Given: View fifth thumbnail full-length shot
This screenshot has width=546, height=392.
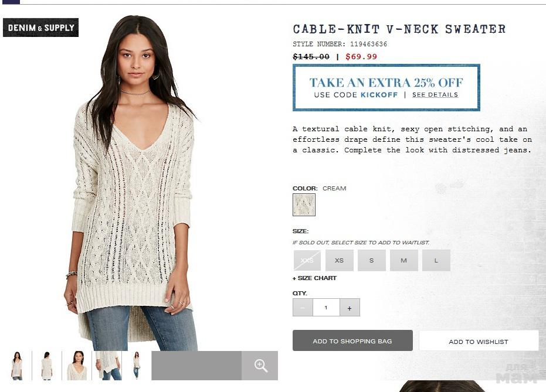Looking at the screenshot, I should pyautogui.click(x=137, y=366).
